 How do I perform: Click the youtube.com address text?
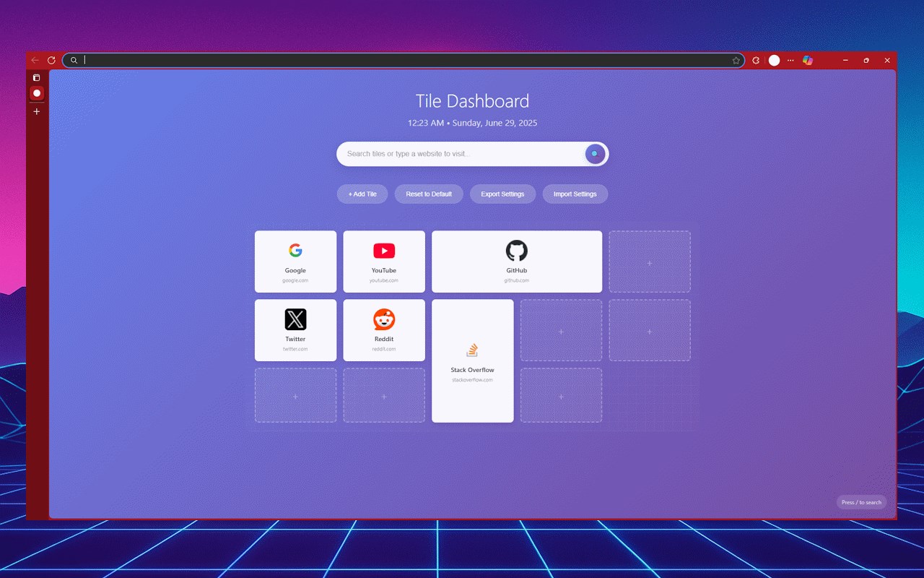point(384,280)
